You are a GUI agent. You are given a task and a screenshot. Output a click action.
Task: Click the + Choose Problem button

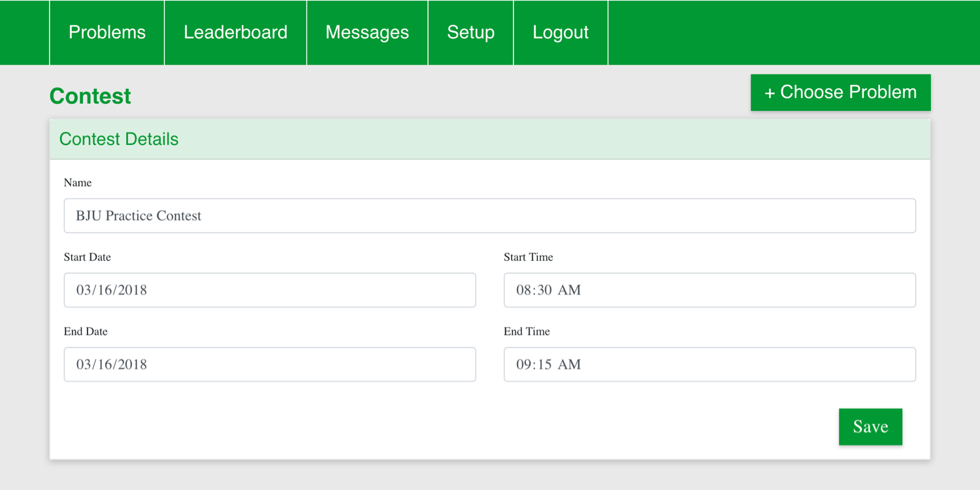(840, 93)
